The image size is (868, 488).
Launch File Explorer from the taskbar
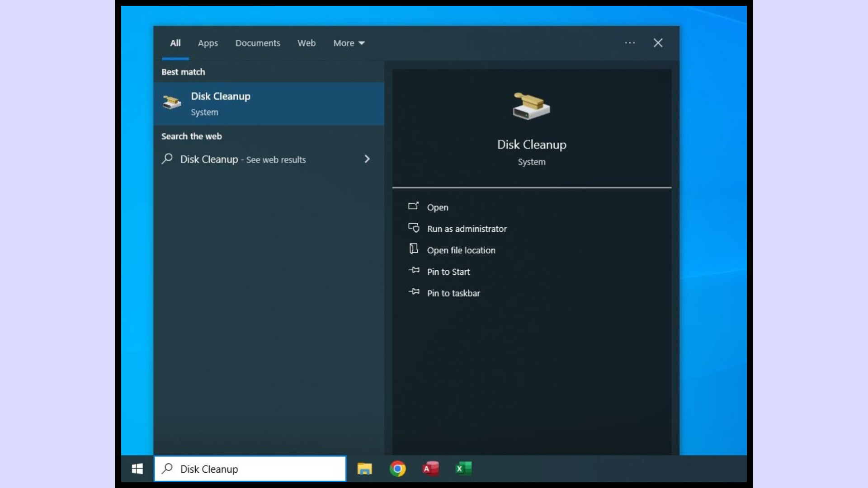click(364, 469)
